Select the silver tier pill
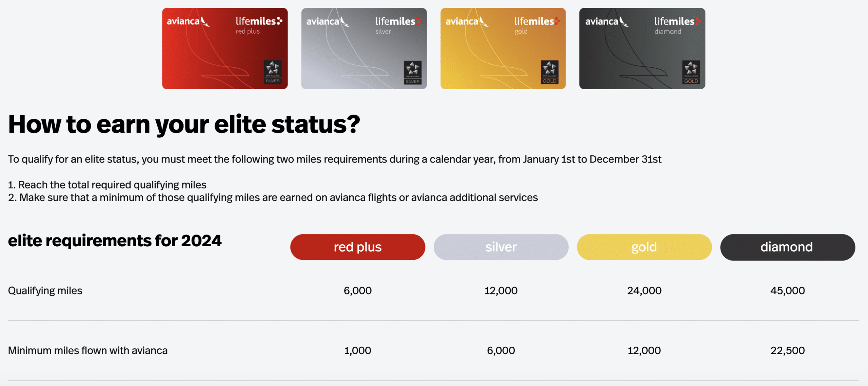The image size is (868, 386). pyautogui.click(x=501, y=247)
